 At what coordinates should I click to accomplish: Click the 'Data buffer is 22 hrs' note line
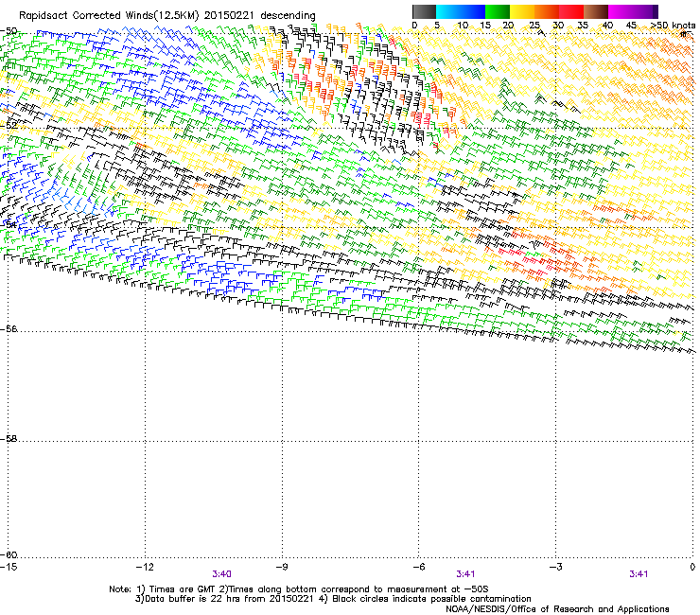click(333, 599)
